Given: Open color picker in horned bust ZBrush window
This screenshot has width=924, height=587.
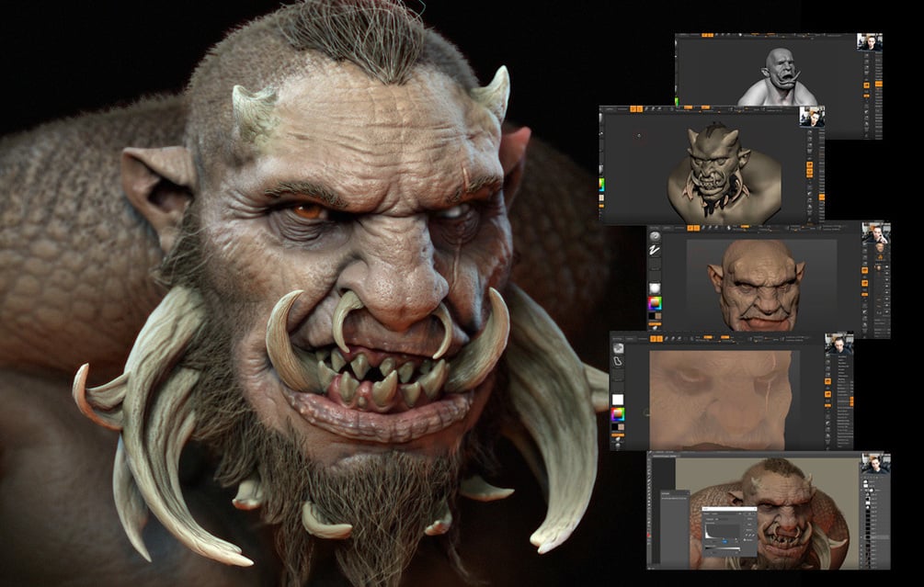Looking at the screenshot, I should coord(601,185).
